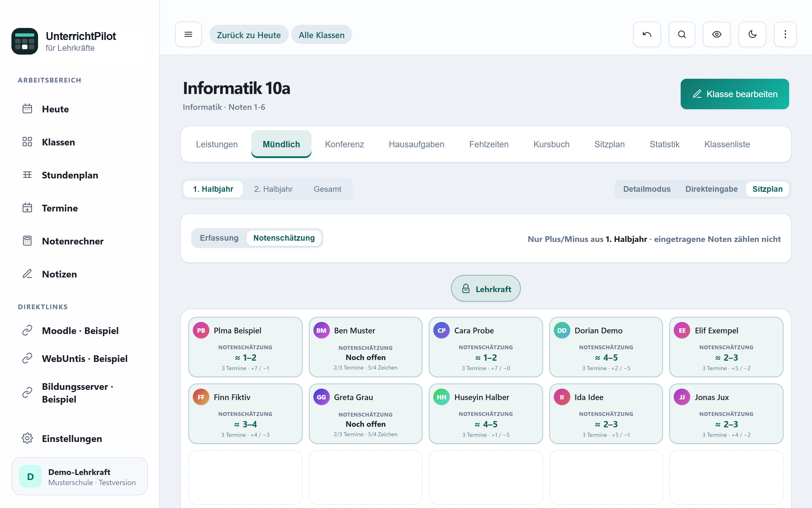Image resolution: width=812 pixels, height=508 pixels.
Task: Click the JJ avatar of Jonas Jux
Action: coord(682,397)
